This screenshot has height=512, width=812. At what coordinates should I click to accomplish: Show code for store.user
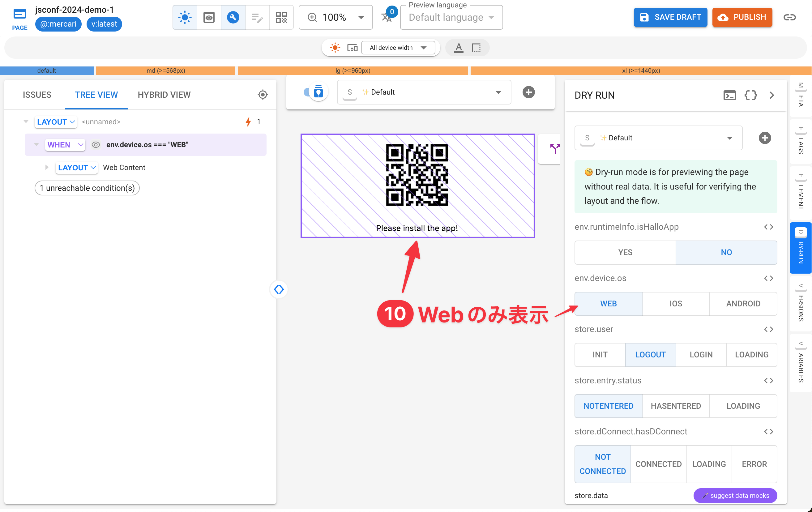click(x=768, y=329)
